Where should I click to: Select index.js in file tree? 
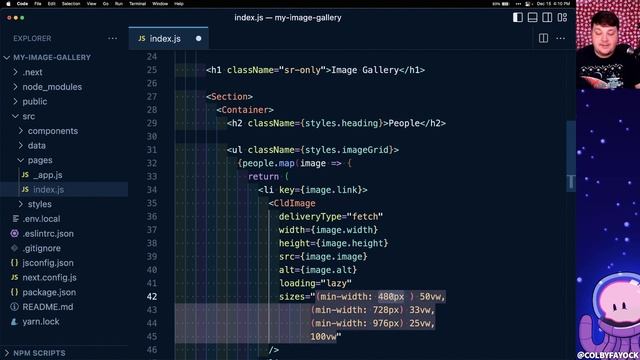(64, 189)
